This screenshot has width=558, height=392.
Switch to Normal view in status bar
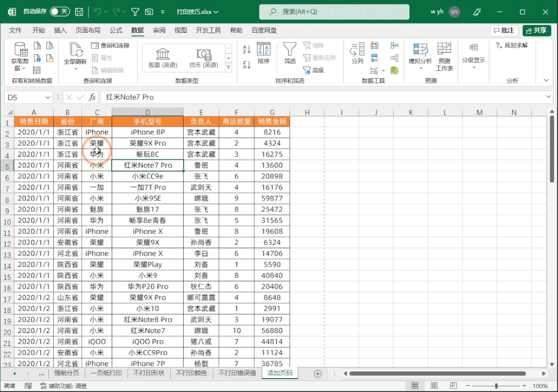click(415, 386)
